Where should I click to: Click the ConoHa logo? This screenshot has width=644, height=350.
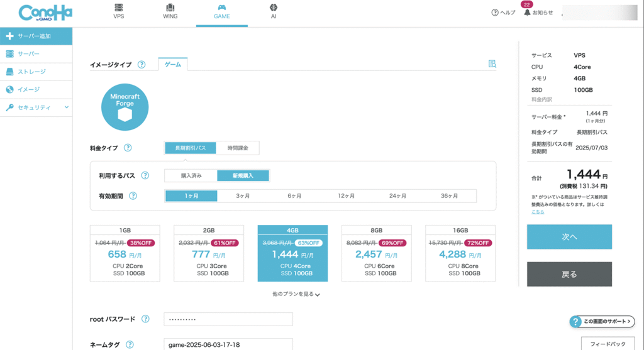click(45, 13)
